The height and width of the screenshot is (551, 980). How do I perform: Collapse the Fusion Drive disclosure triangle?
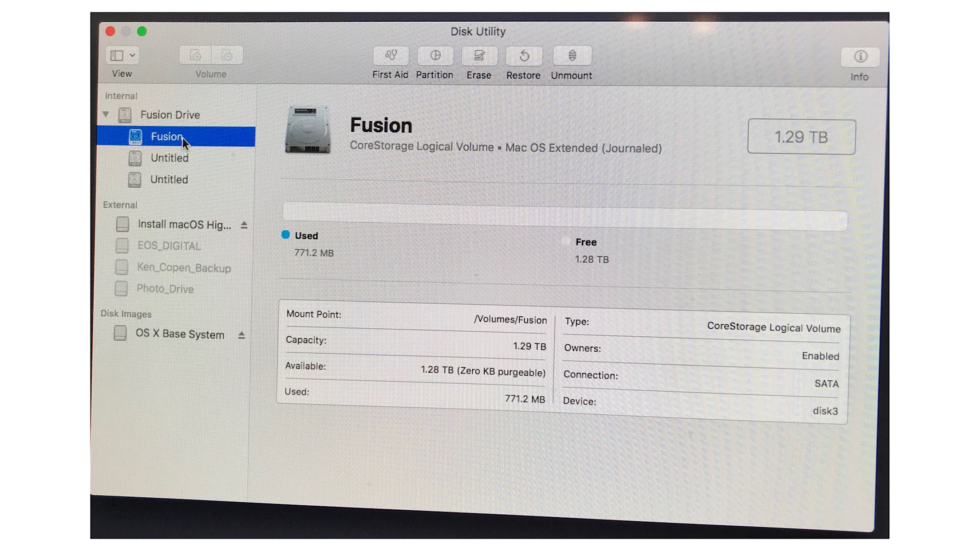(106, 114)
